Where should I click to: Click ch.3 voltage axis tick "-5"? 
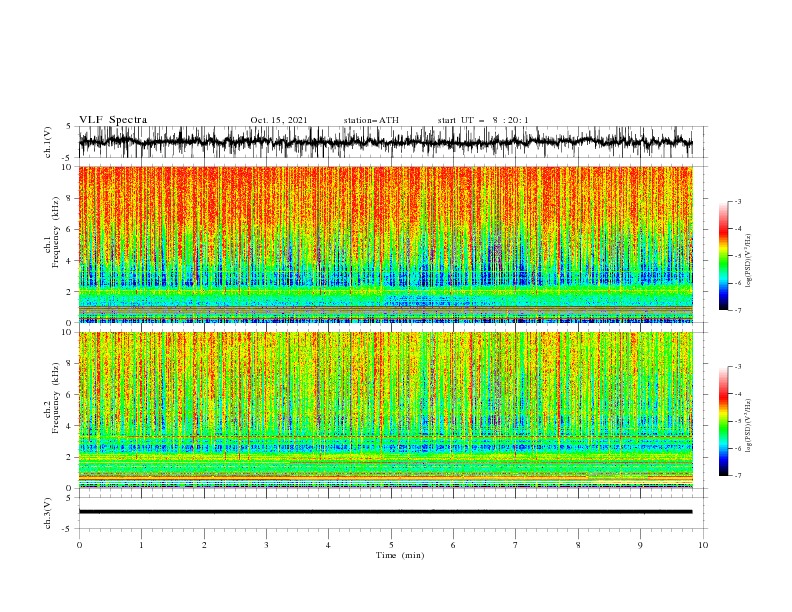[68, 529]
